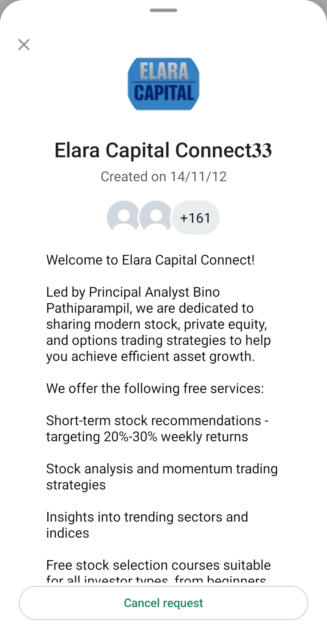Select the Welcome to Elara Capital Connect line
Screen dimensions: 327x644
point(150,260)
